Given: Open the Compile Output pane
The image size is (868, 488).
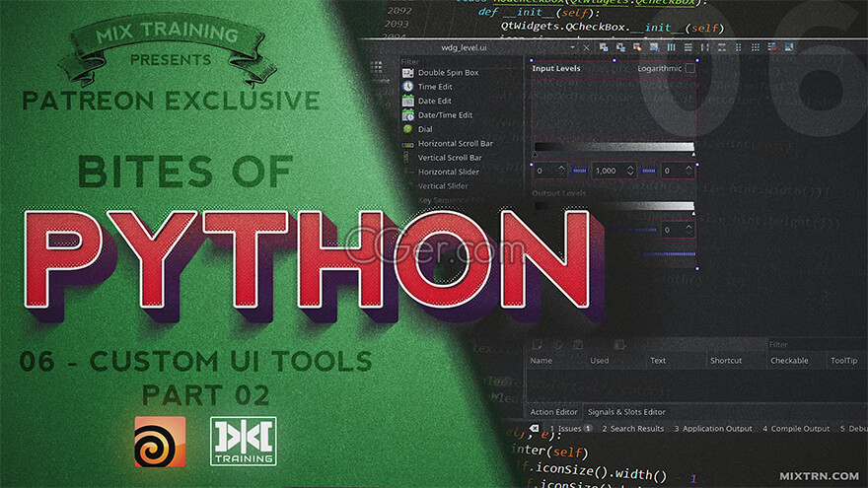Looking at the screenshot, I should (796, 429).
